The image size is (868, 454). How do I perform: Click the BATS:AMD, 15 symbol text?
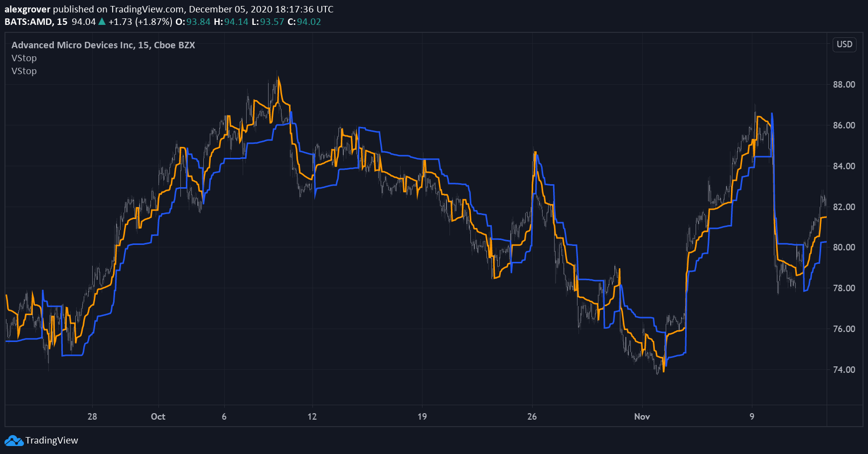36,22
